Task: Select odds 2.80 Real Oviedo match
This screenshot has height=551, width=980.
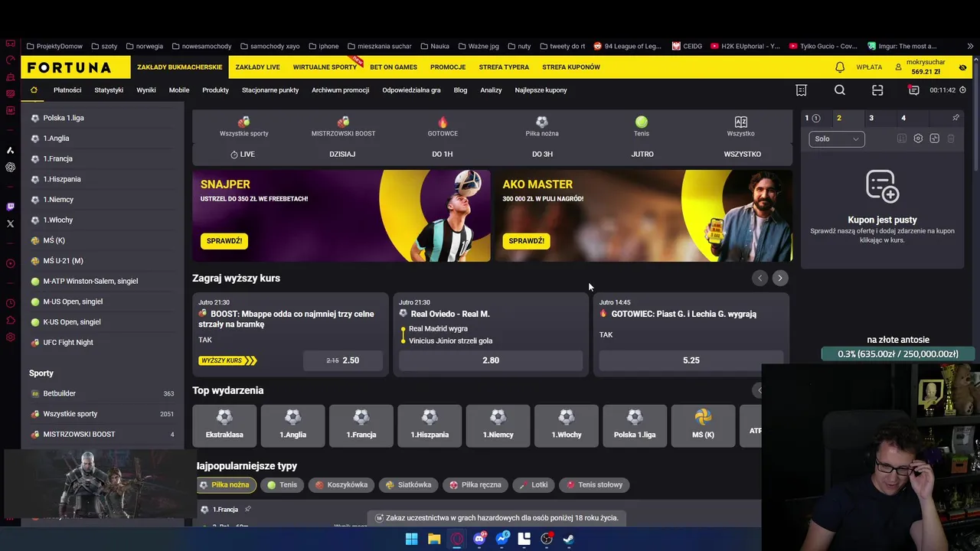Action: tap(491, 360)
